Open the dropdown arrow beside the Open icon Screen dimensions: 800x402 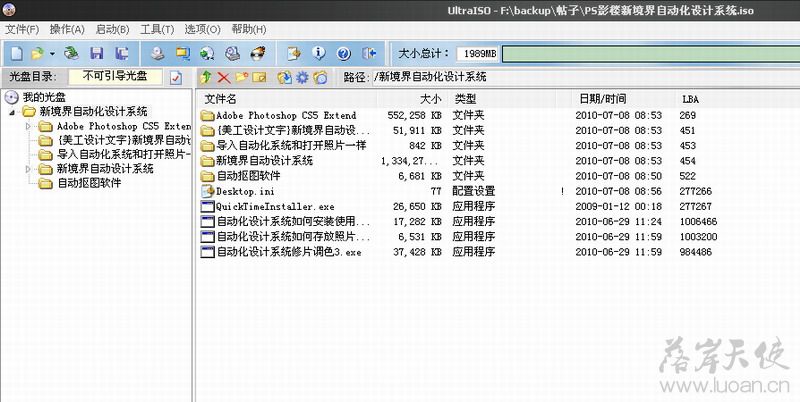(52, 53)
